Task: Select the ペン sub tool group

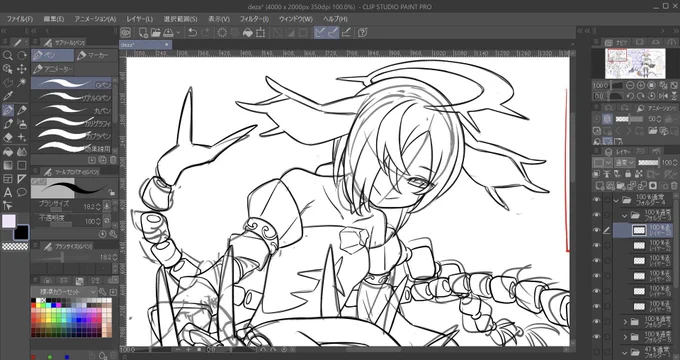Action: (x=52, y=56)
